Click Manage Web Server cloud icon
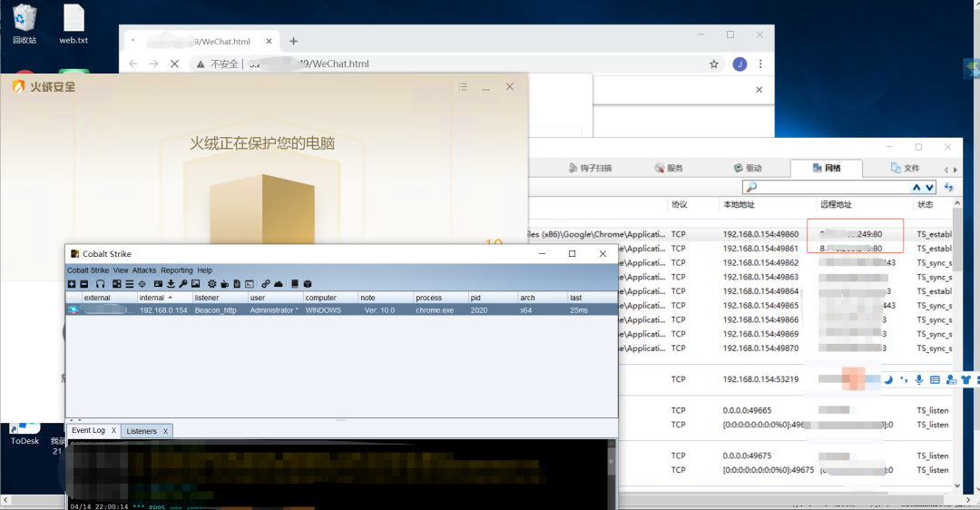 [x=279, y=284]
